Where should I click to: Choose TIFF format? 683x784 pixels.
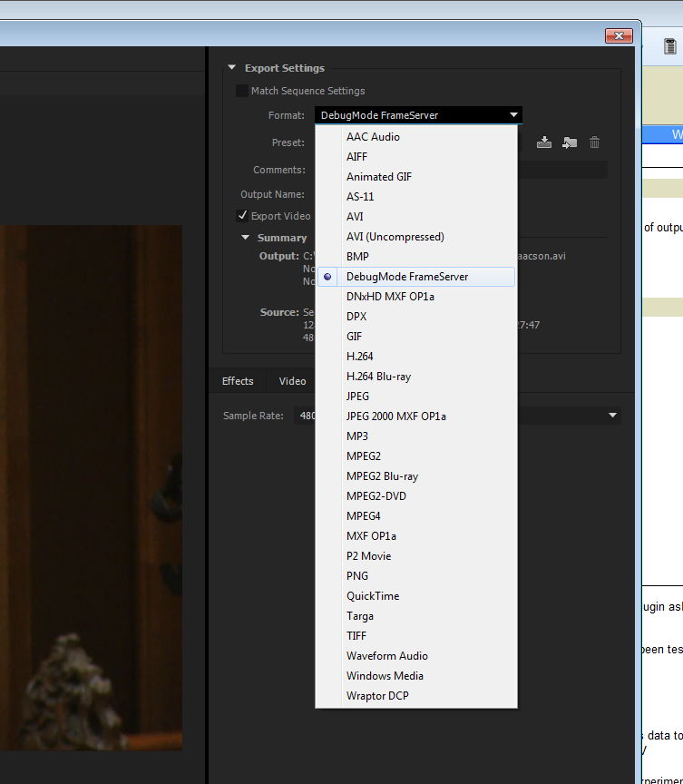click(416, 636)
